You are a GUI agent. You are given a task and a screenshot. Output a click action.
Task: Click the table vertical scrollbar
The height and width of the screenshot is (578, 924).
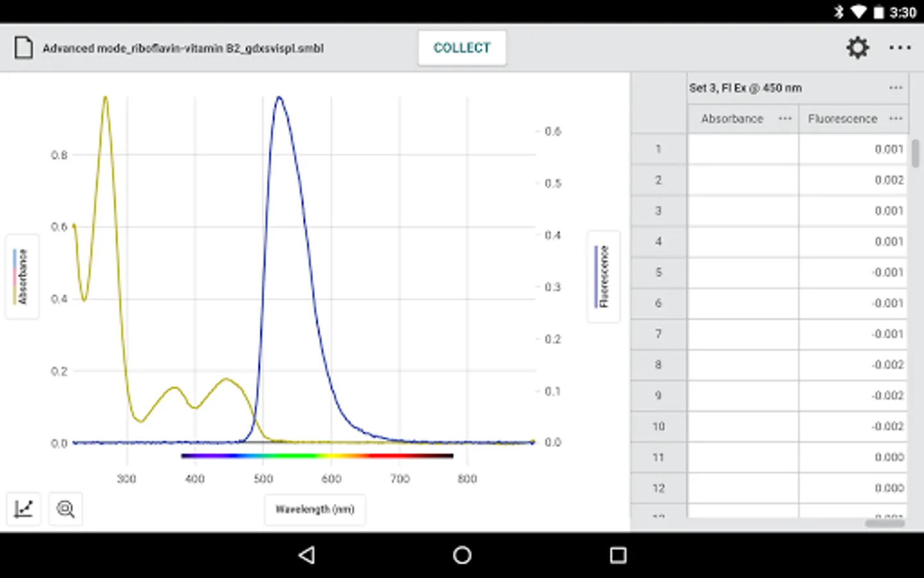point(916,153)
